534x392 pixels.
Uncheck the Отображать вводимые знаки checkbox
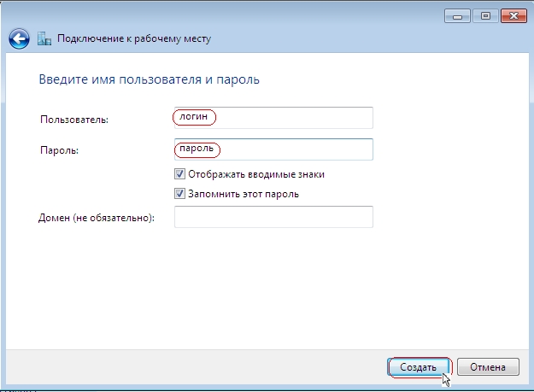point(179,174)
